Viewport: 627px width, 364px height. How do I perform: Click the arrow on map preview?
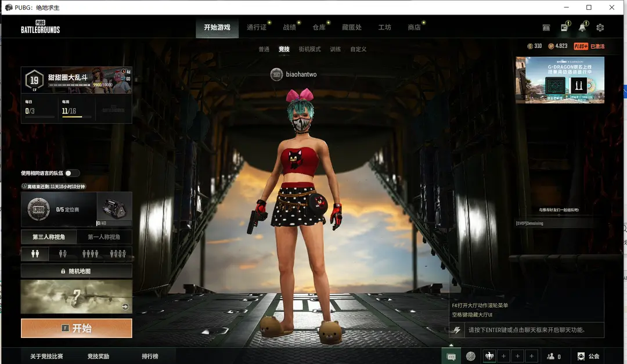click(125, 307)
